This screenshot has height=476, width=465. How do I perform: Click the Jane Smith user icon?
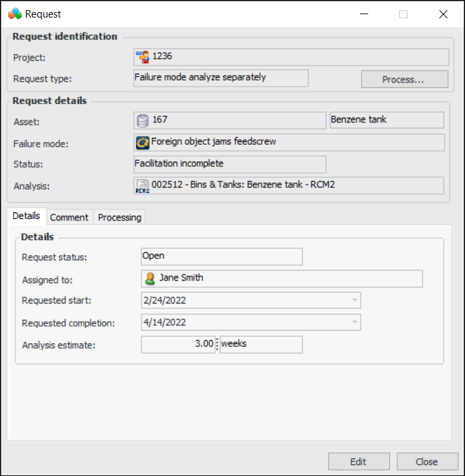tap(150, 279)
